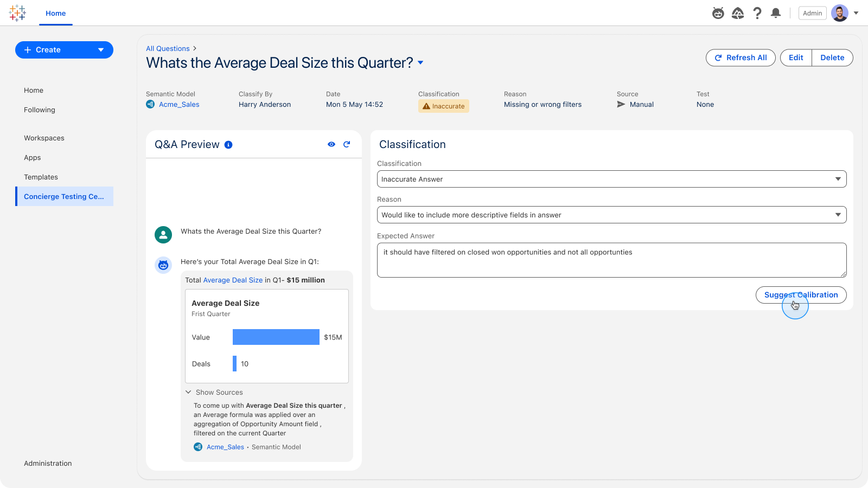Open Workspaces from the sidebar
868x488 pixels.
[x=44, y=138]
